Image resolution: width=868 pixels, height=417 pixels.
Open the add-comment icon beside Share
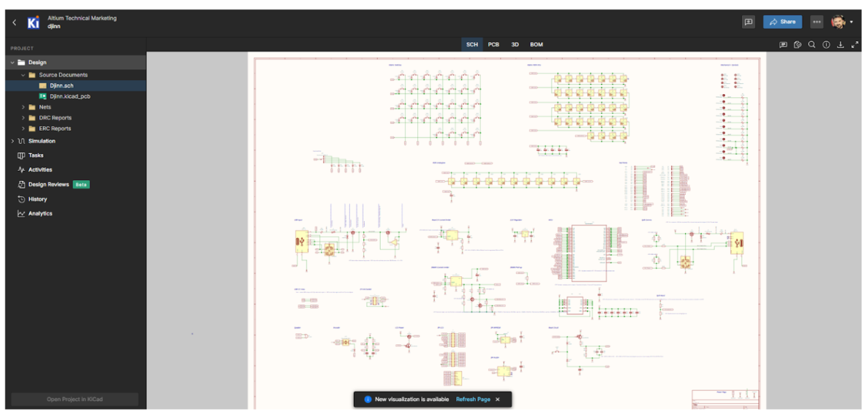748,21
